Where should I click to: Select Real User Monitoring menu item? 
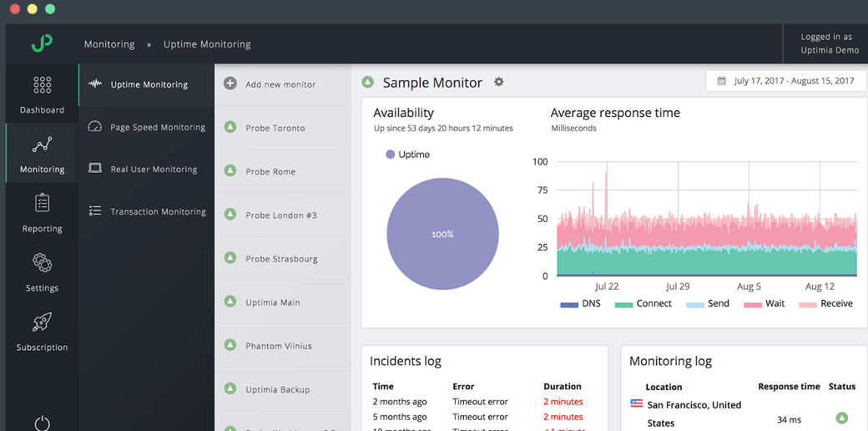point(154,169)
